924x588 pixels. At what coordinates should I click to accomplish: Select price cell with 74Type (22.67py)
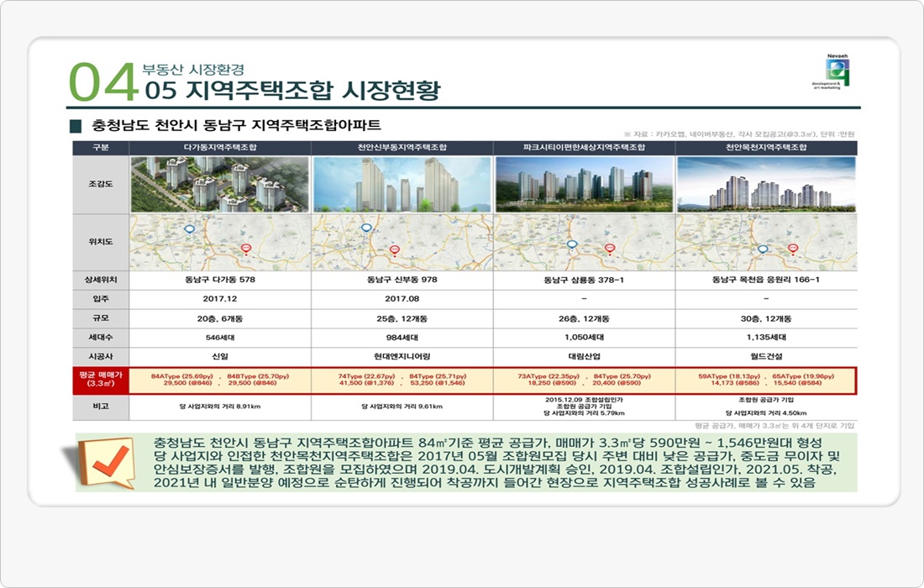pos(402,380)
